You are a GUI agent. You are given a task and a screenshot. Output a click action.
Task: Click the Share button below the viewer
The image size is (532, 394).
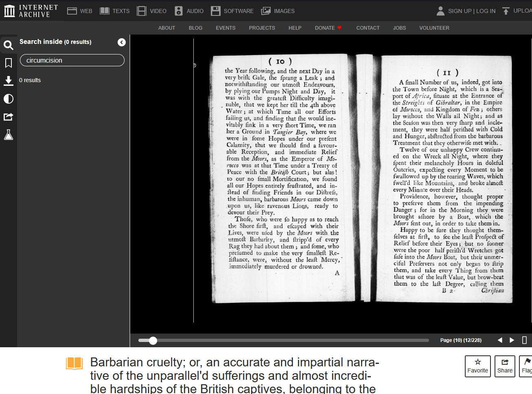(x=505, y=366)
